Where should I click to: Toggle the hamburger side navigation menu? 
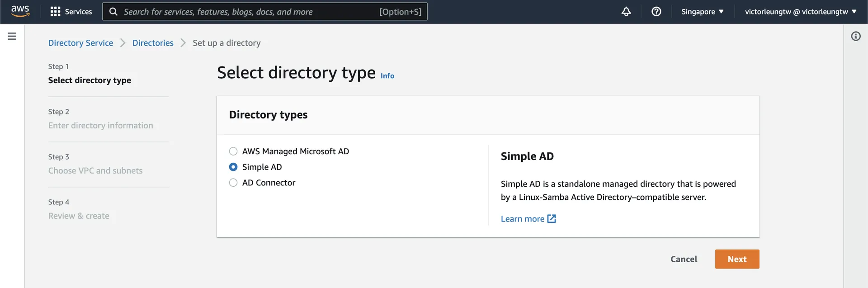(12, 36)
